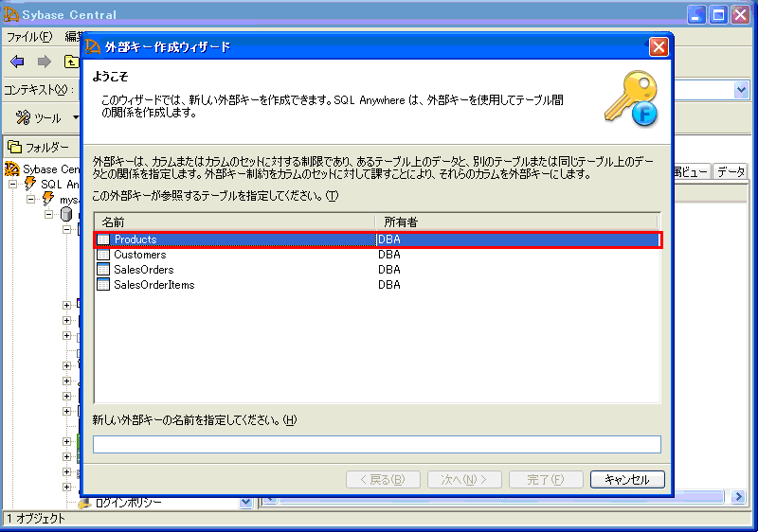
Task: Open the フォルダー panel
Action: 39,147
